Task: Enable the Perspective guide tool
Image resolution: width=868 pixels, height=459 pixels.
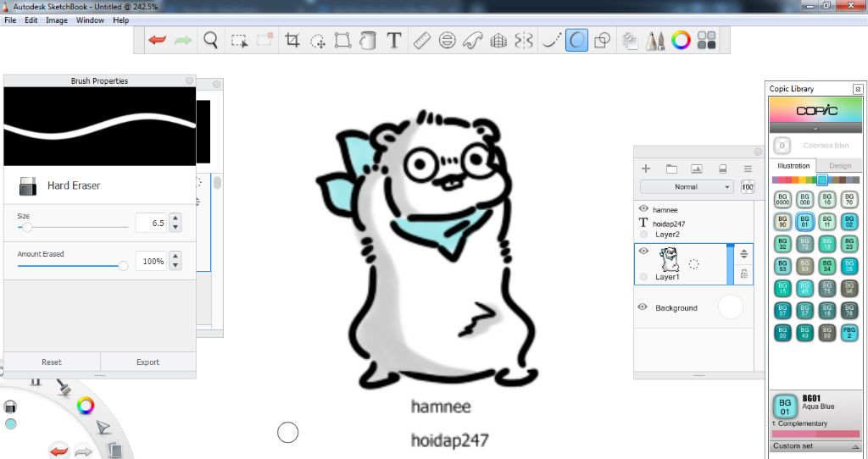Action: pyautogui.click(x=498, y=40)
